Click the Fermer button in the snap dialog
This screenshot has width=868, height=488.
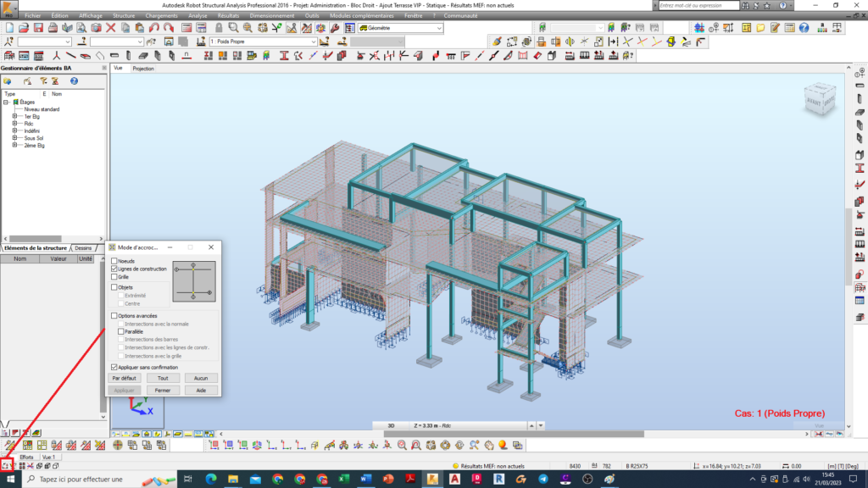click(164, 391)
